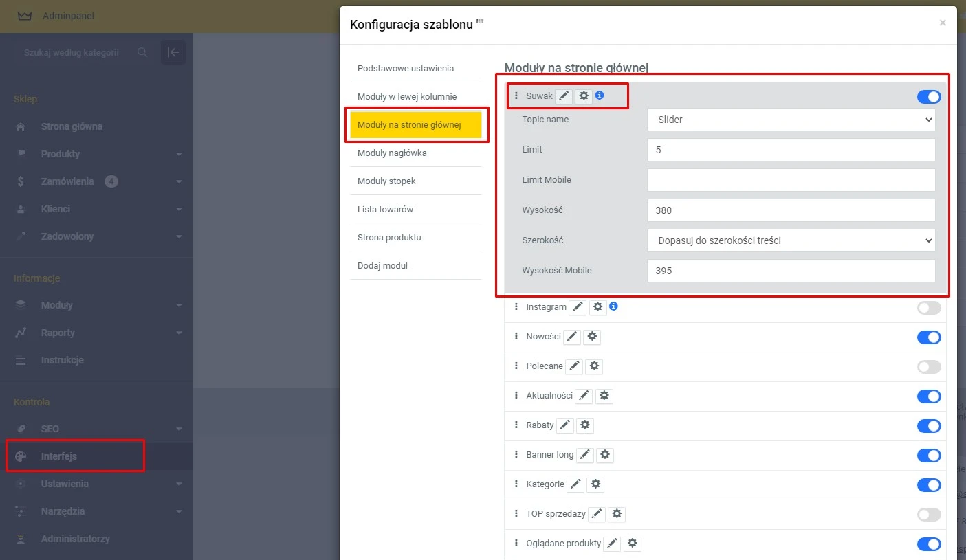Switch to the Moduły nagłówka tab
This screenshot has height=560, width=966.
(x=392, y=153)
